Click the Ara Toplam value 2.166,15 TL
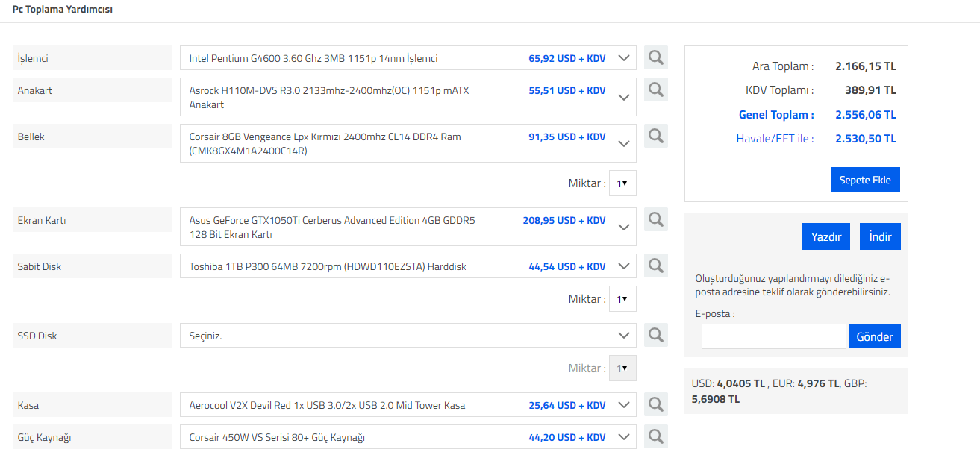Image resolution: width=980 pixels, height=455 pixels. coord(866,66)
